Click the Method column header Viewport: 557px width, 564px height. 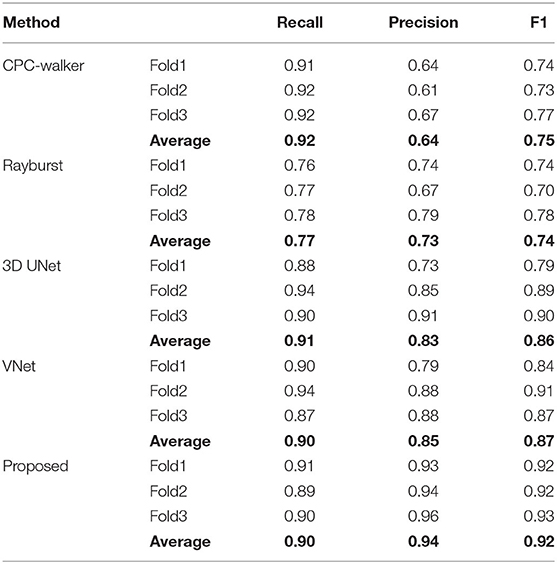point(31,23)
